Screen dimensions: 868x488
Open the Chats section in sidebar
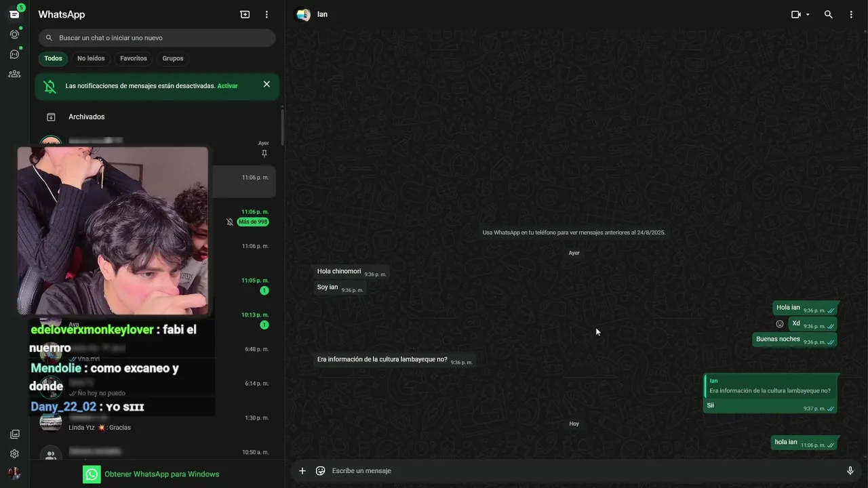point(14,14)
